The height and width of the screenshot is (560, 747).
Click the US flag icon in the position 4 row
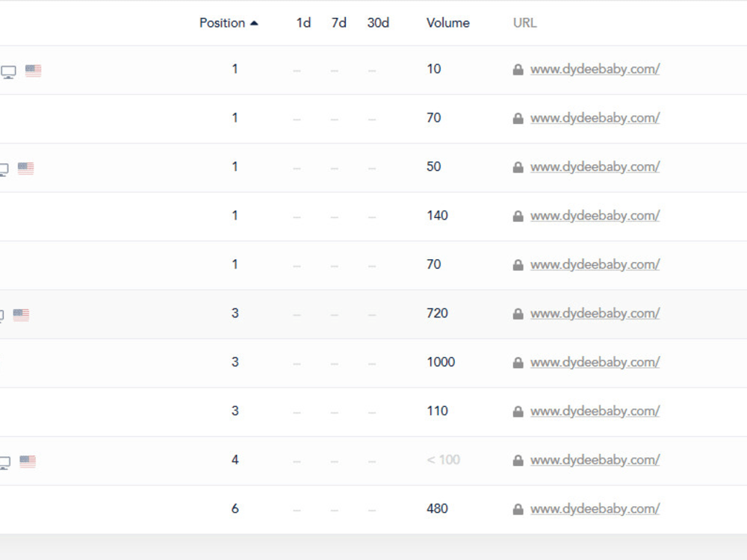click(x=28, y=461)
